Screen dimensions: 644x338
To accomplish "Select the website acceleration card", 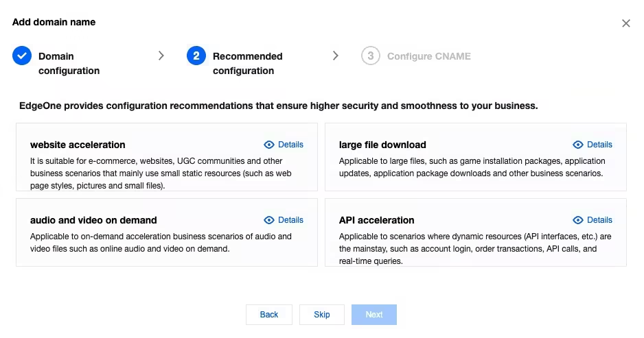I will (x=167, y=157).
